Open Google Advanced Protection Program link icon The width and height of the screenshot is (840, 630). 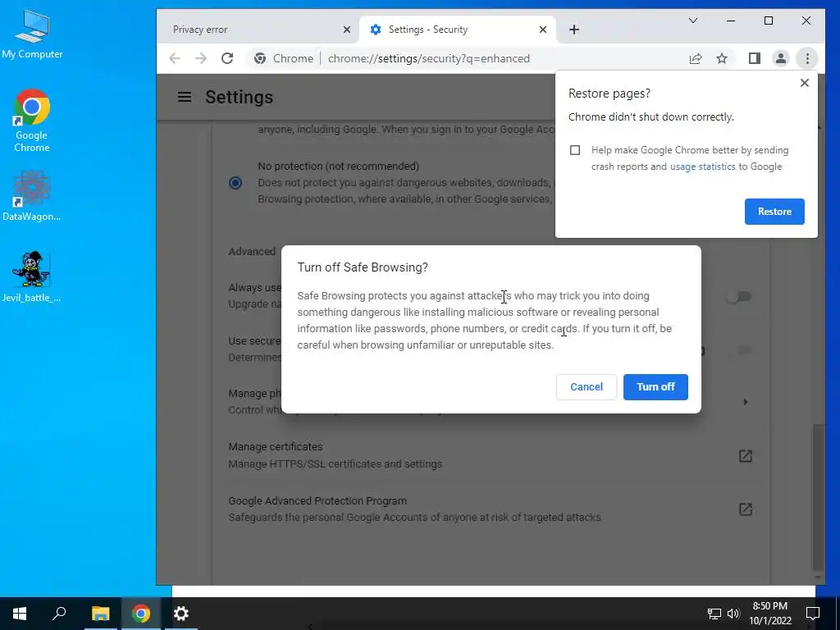click(x=745, y=509)
